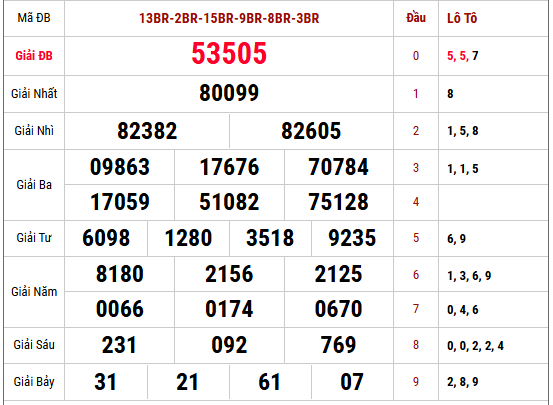Viewport: 553px width, 405px height.
Task: Click Giải Nhì number 82605
Action: tap(311, 131)
